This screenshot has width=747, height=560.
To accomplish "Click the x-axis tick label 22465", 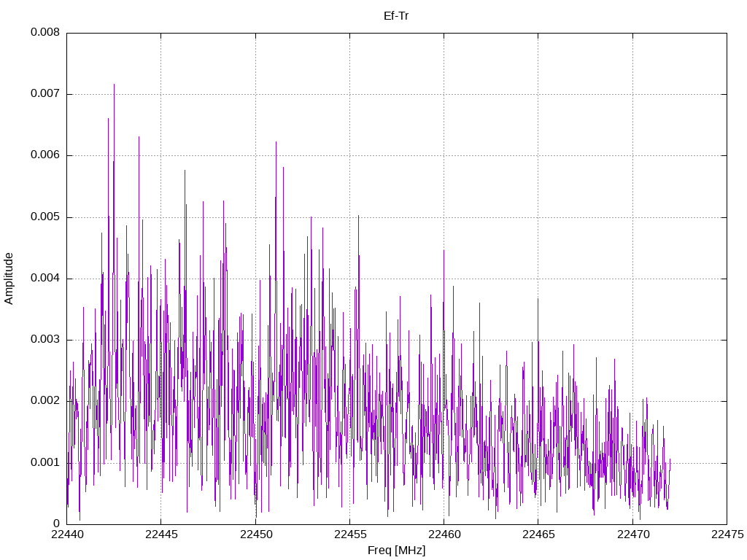I will [x=538, y=534].
